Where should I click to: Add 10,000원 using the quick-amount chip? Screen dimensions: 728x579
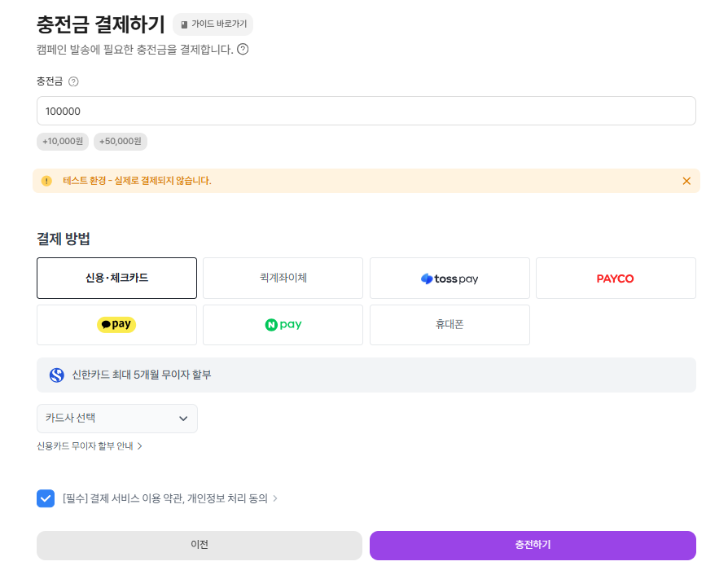point(63,142)
